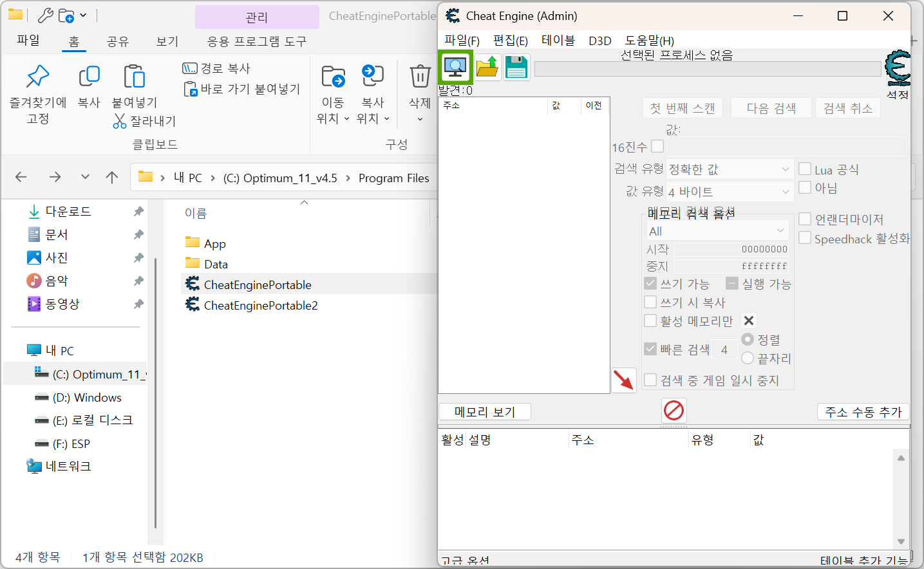Viewport: 924px width, 569px height.
Task: Toggle the 실행 가능 checkbox
Action: [x=732, y=283]
